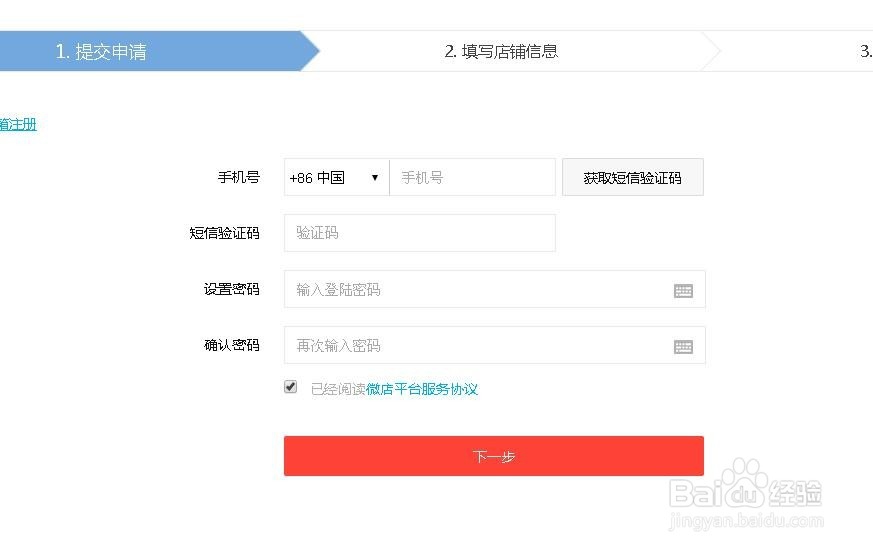Tick the 已经阅读 agreement checkbox
This screenshot has height=551, width=873.
coord(291,387)
